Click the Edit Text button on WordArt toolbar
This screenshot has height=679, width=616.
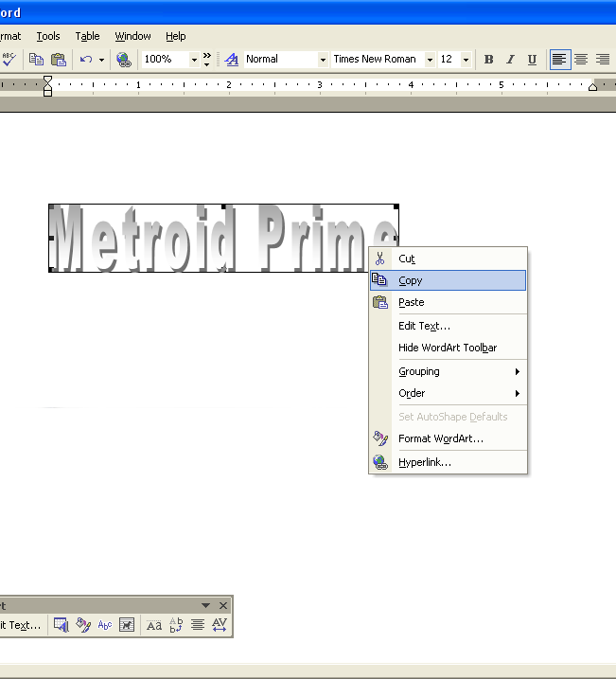pos(19,625)
